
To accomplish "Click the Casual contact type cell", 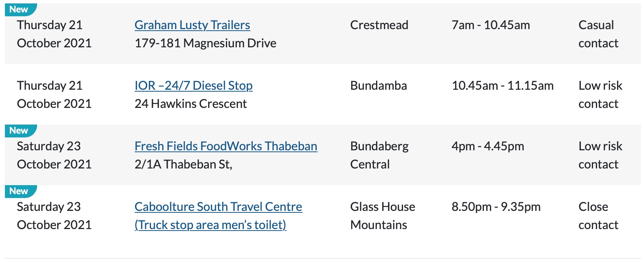I will click(x=598, y=34).
